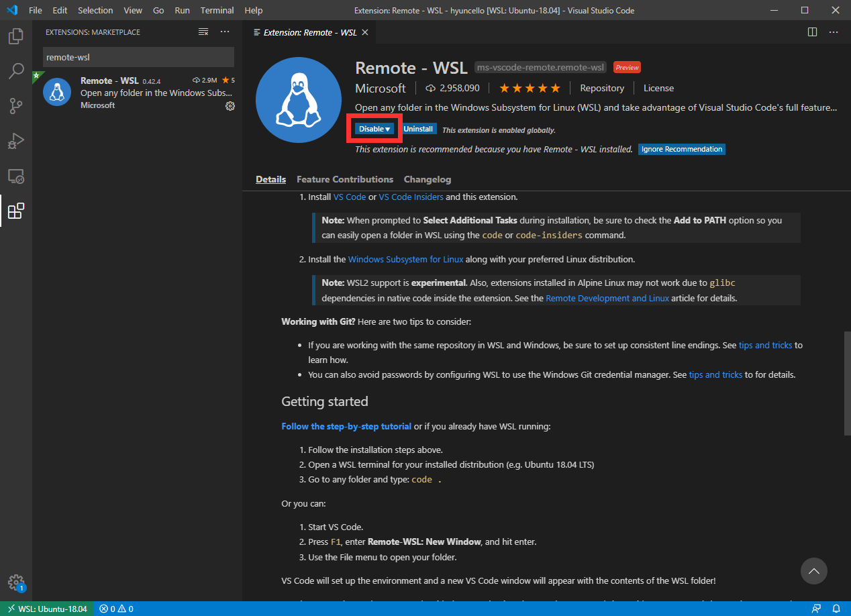
Task: Open the Windows Subsystem for Linux link
Action: coord(405,259)
